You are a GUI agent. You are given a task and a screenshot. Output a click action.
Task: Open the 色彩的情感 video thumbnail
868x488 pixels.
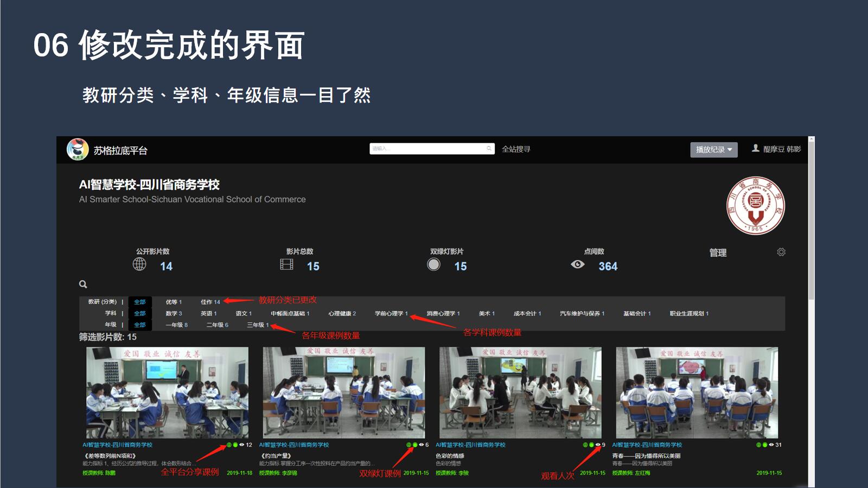coord(520,392)
